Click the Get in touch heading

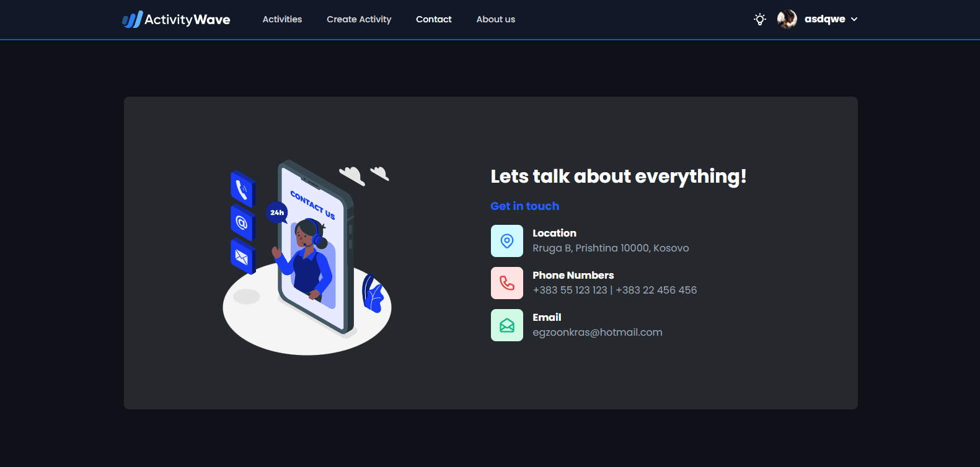(525, 206)
